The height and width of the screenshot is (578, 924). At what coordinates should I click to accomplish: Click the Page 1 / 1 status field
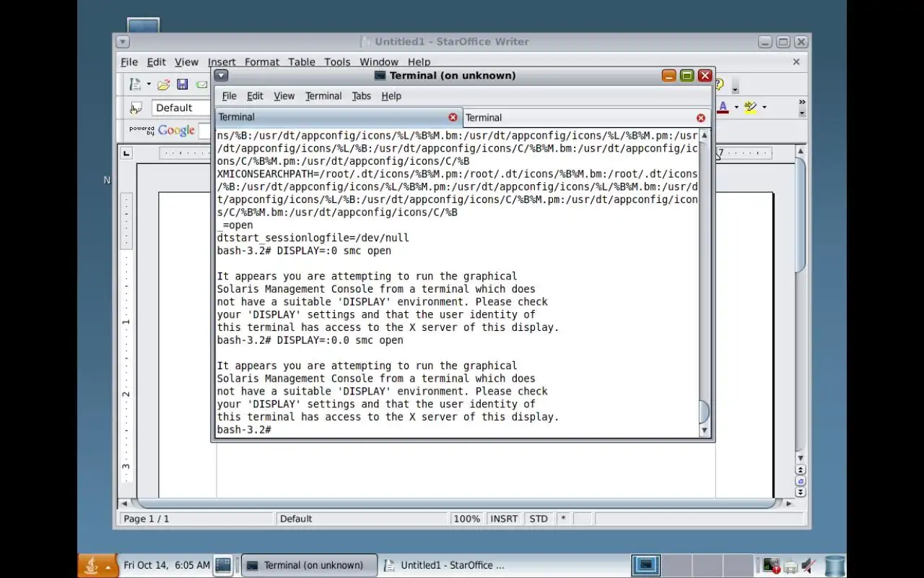point(197,519)
